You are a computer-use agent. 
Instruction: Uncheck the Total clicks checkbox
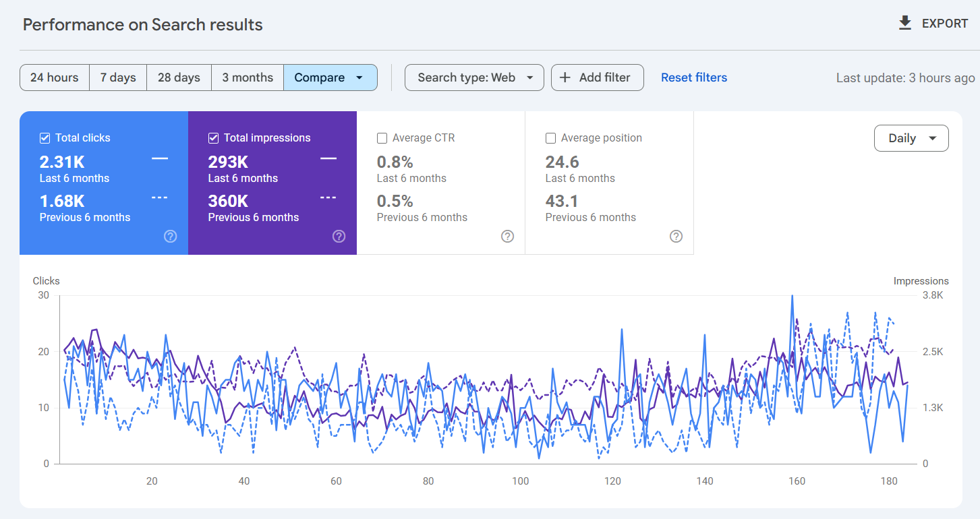(44, 138)
